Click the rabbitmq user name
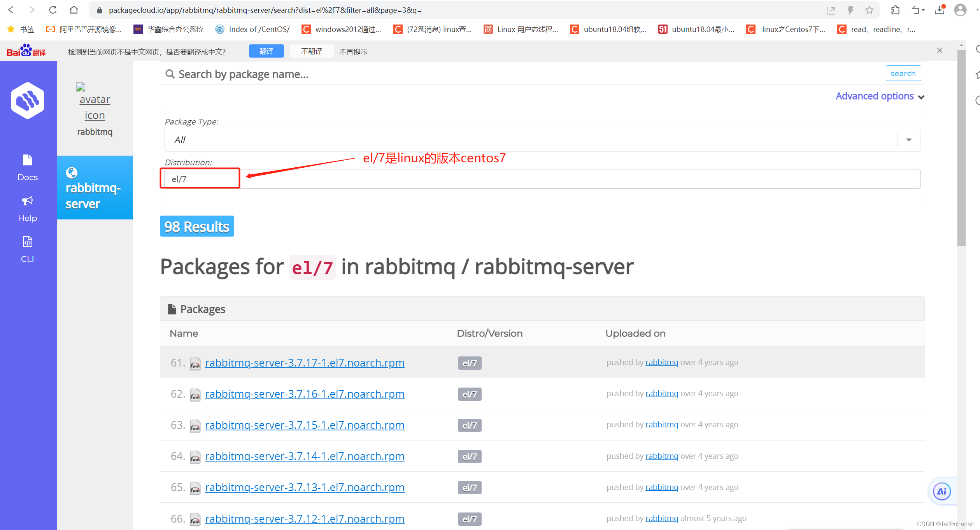 pos(95,132)
